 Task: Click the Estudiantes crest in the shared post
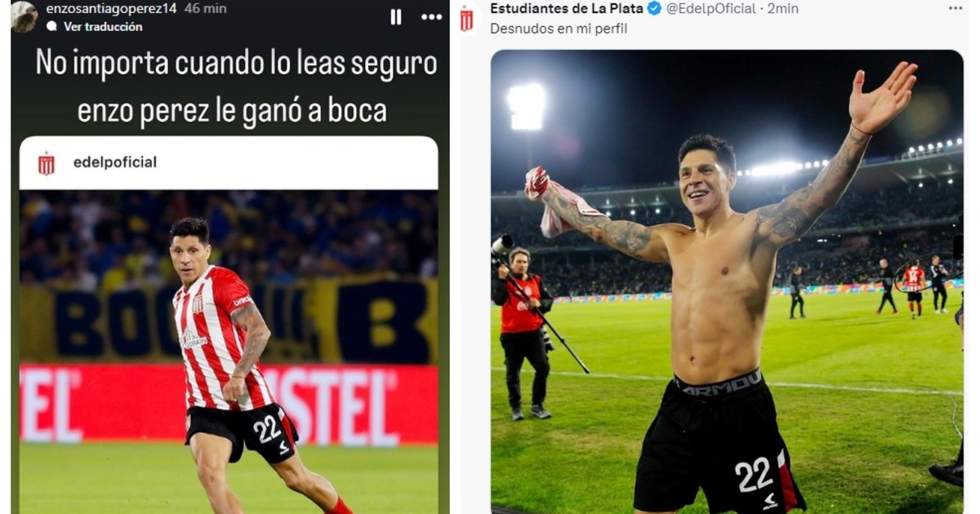pyautogui.click(x=47, y=163)
